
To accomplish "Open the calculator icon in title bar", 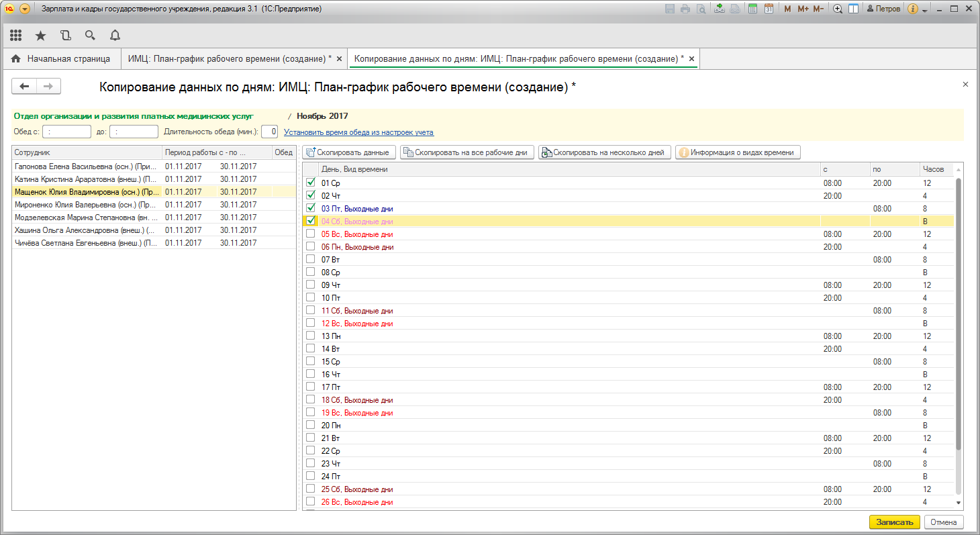I will pos(753,9).
